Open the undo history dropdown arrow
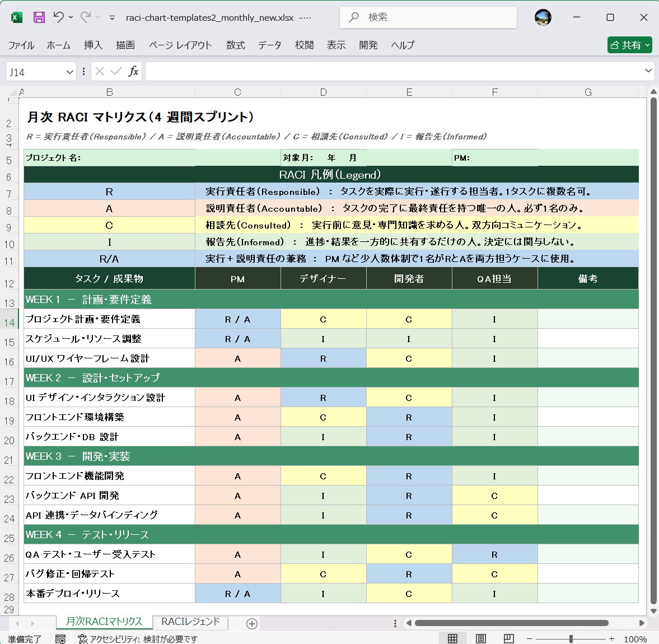Viewport: 659px width, 644px height. point(71,17)
